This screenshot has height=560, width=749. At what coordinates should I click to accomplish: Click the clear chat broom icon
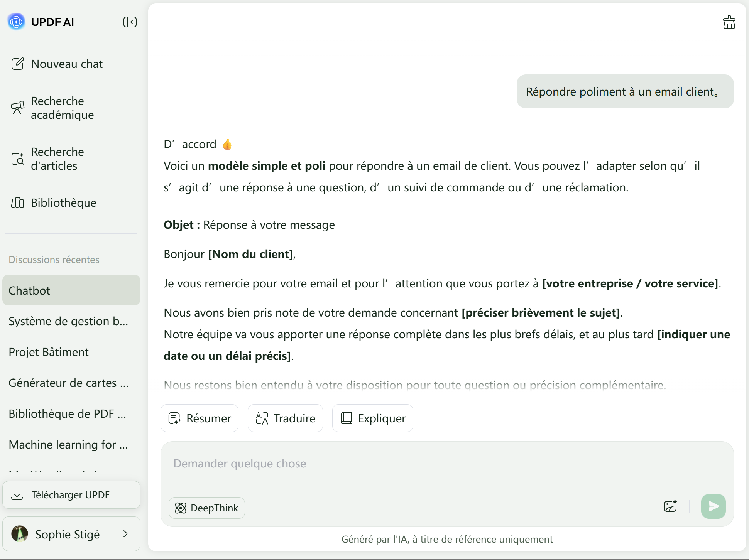coord(729,22)
